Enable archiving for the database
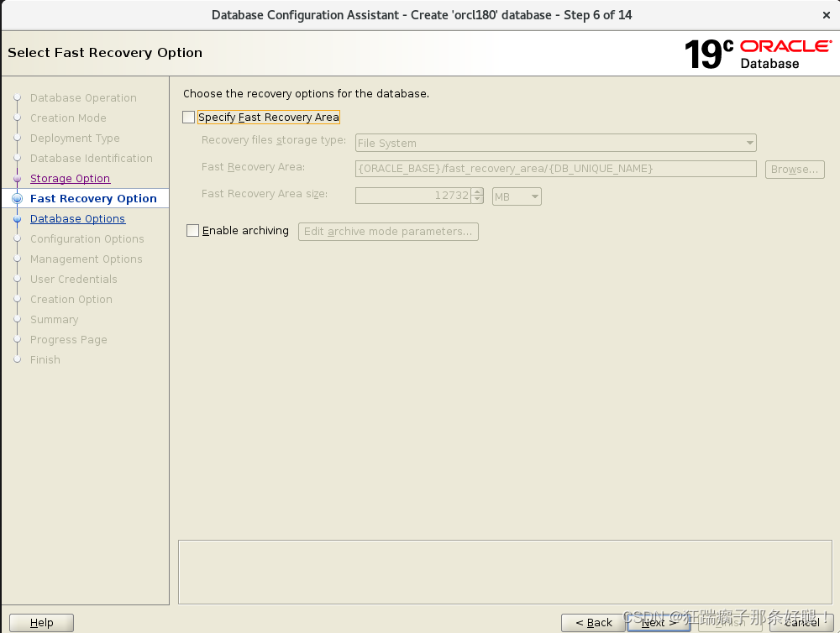840x633 pixels. click(x=192, y=230)
